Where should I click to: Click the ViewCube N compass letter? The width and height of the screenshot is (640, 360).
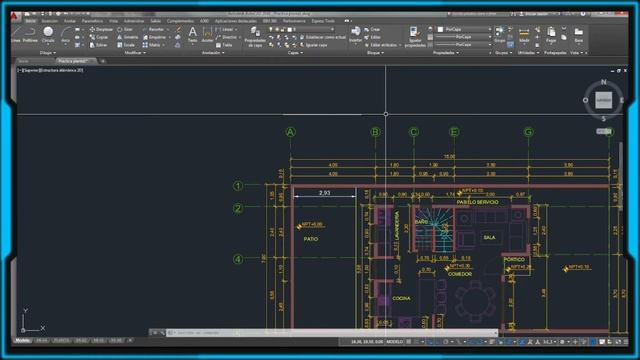[603, 82]
